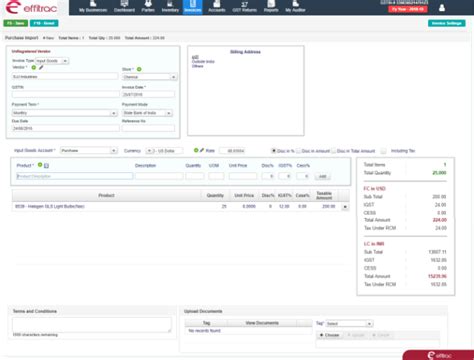
Task: Click the Choose file button
Action: [x=330, y=335]
